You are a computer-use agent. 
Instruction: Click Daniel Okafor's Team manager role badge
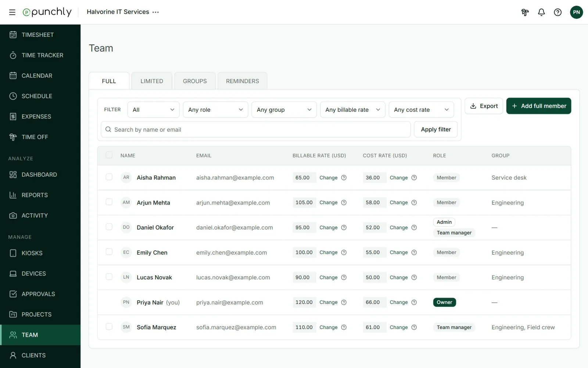(x=454, y=233)
